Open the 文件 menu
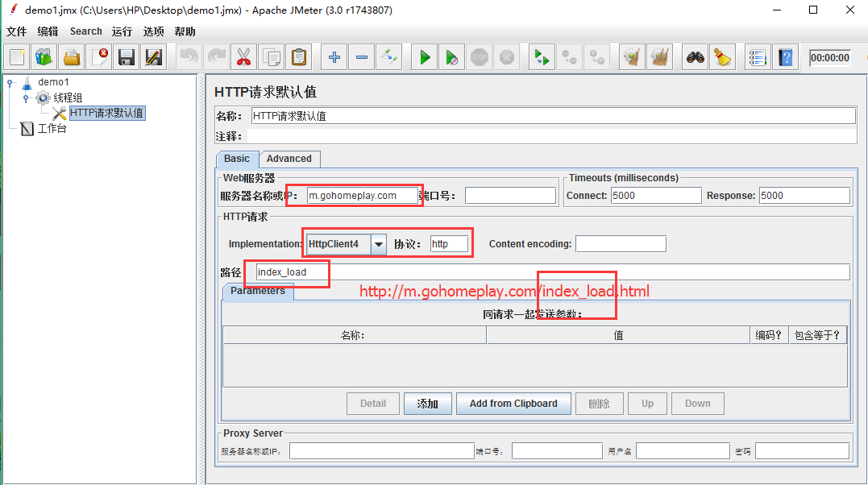 (x=17, y=31)
